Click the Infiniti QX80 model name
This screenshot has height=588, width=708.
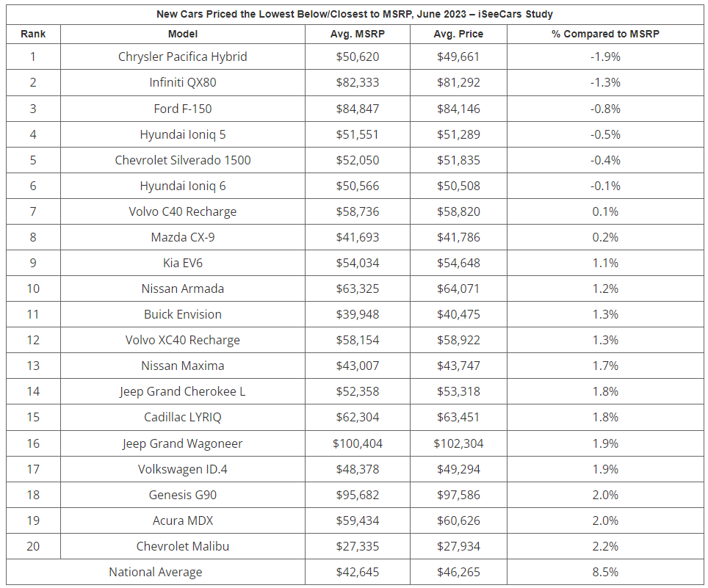tap(182, 82)
